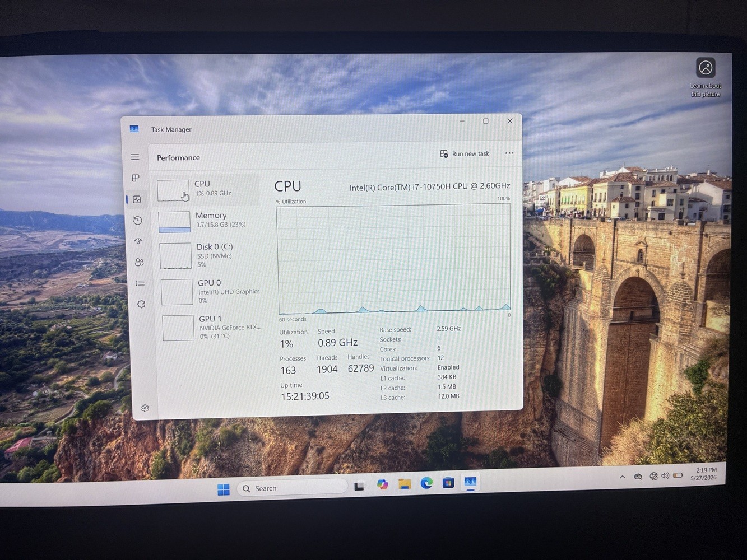Open Task View from the taskbar
This screenshot has height=560, width=747.
click(360, 486)
